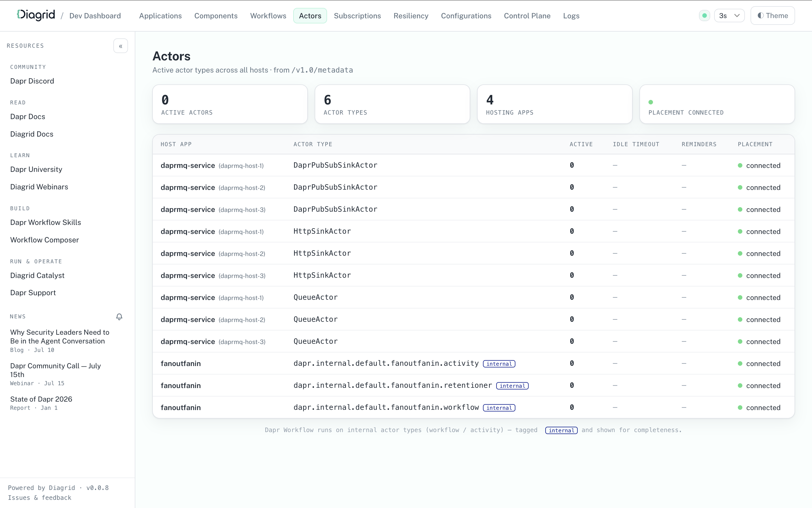
Task: Open Dapr Support link
Action: [x=33, y=293]
